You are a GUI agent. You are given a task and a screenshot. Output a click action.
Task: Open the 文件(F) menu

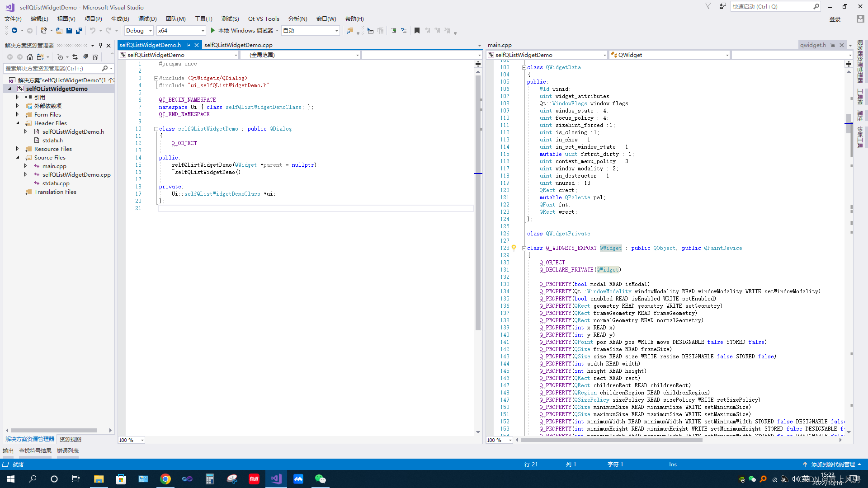(13, 19)
